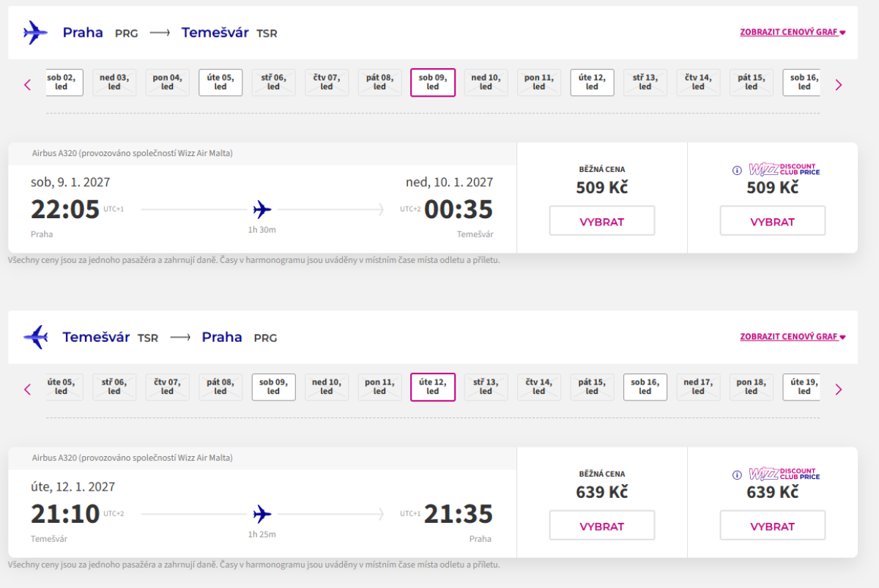Select Discount Club 509 Kč outbound fare
This screenshot has height=588, width=879.
tap(772, 221)
